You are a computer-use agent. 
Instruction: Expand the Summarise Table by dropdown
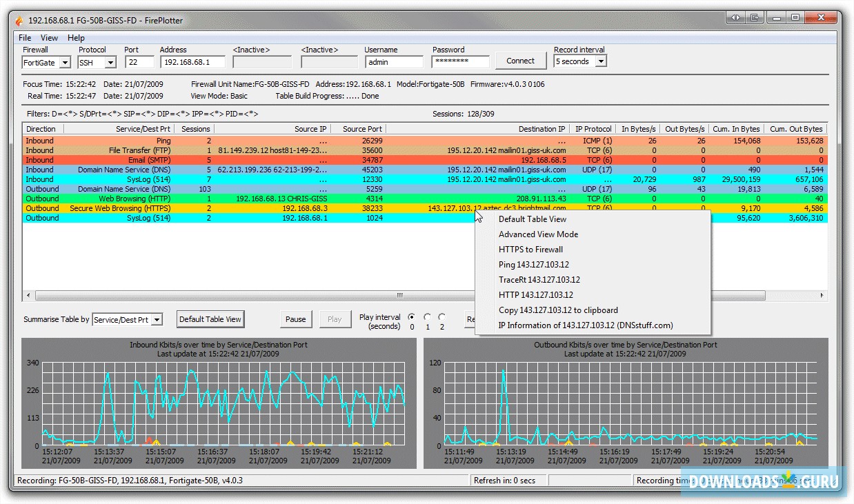click(x=157, y=320)
